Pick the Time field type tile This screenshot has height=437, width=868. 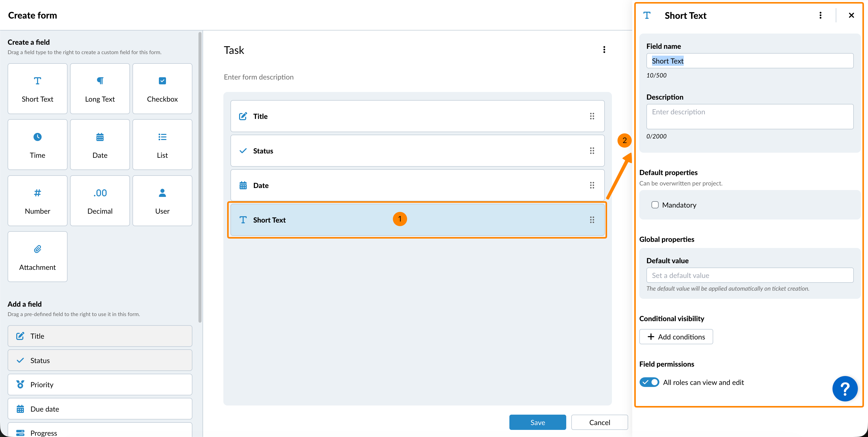pos(37,145)
